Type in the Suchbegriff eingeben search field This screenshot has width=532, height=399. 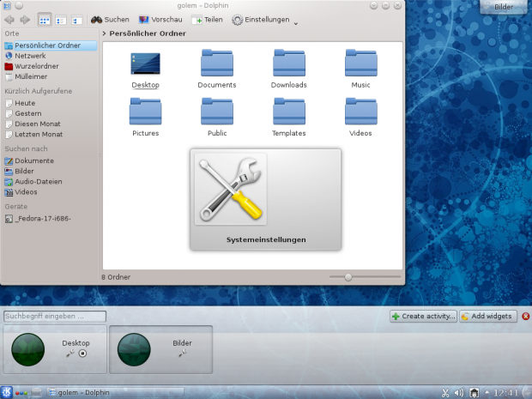point(55,316)
